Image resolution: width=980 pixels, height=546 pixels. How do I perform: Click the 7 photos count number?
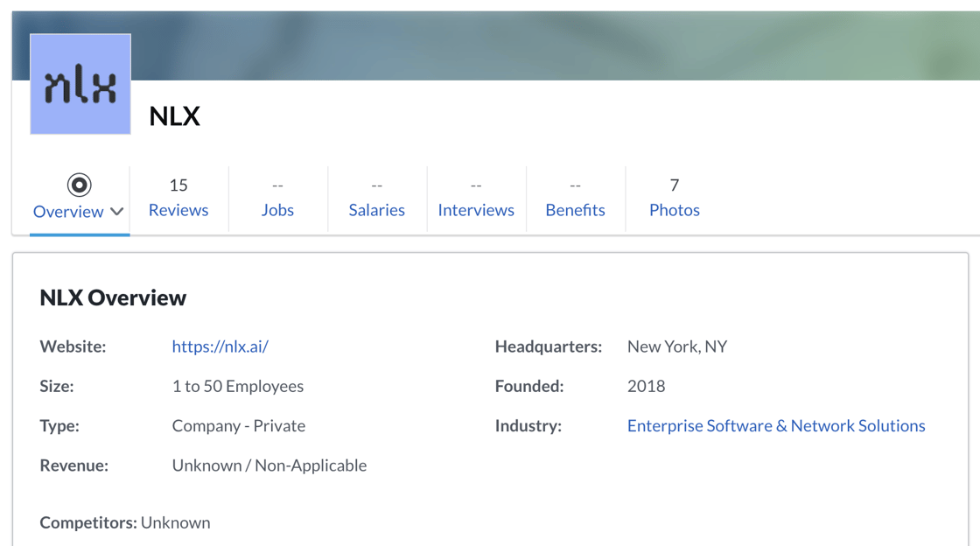coord(674,185)
